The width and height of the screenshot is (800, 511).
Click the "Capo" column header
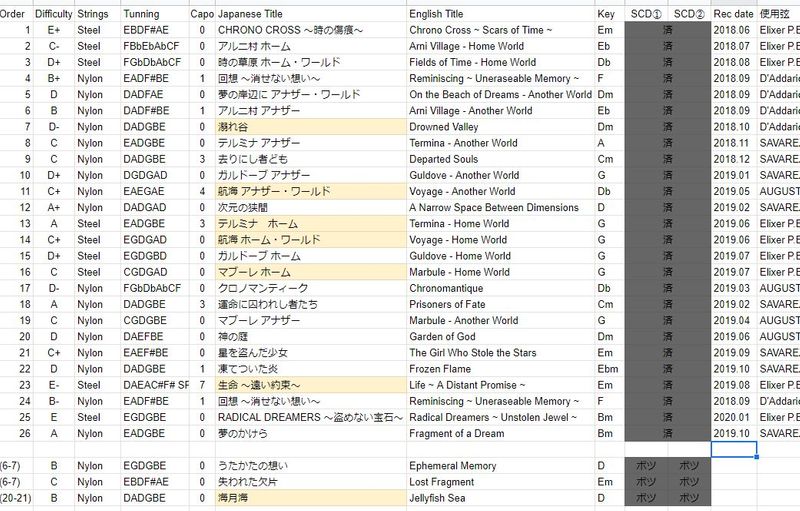pos(201,15)
